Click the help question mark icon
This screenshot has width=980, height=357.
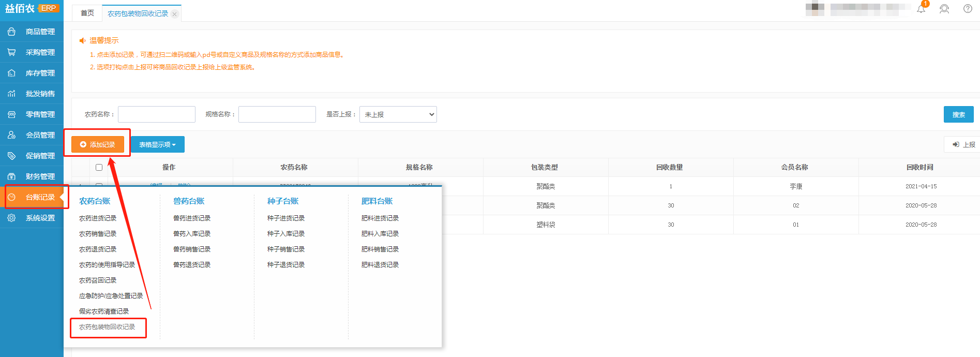tap(968, 9)
